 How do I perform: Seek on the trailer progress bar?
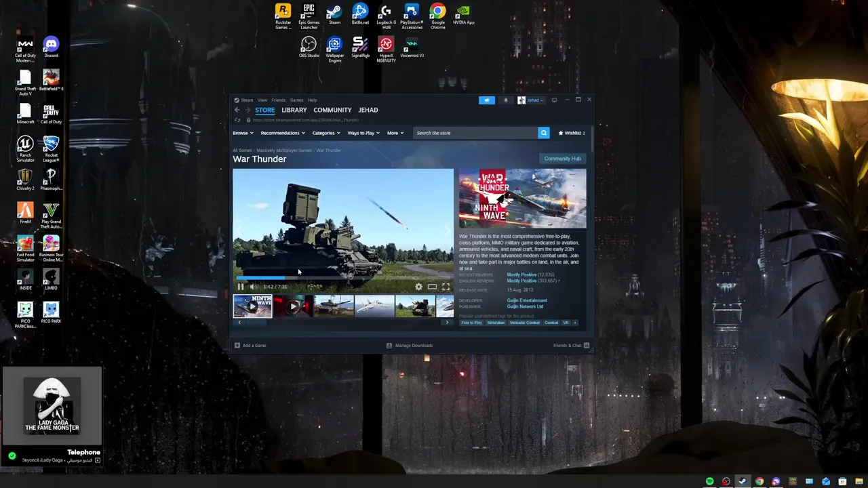tap(343, 277)
